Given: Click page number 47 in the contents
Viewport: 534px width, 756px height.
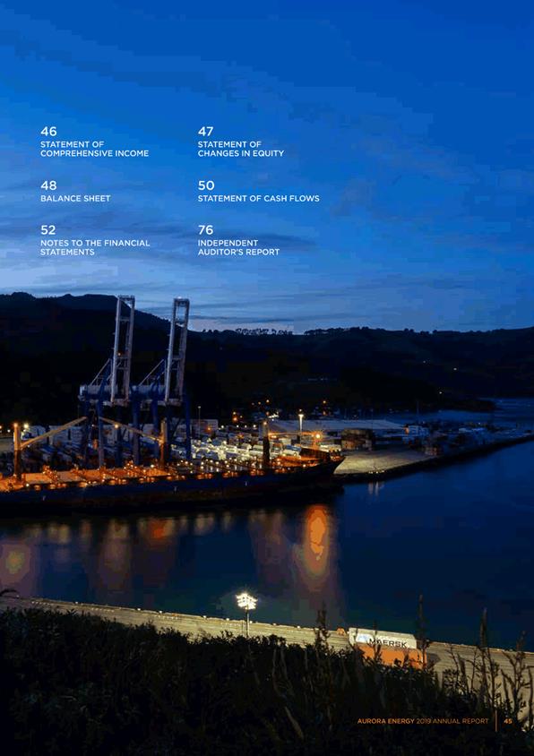Looking at the screenshot, I should click(x=205, y=131).
